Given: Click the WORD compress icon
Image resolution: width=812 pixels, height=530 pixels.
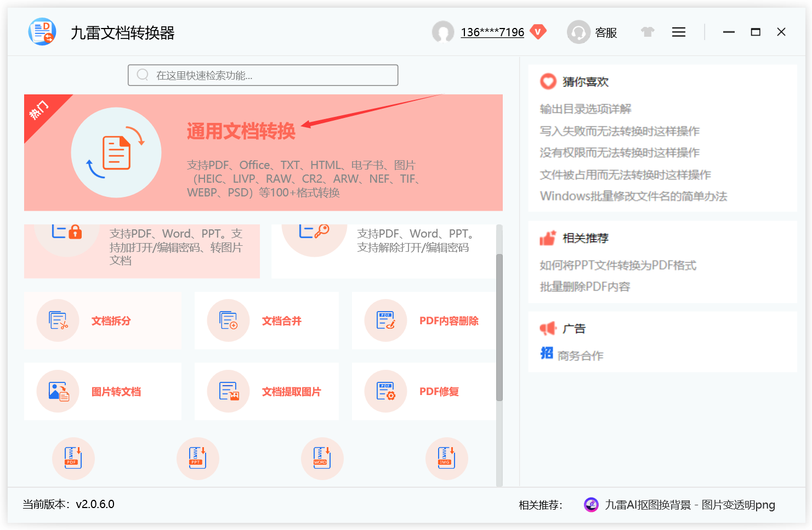Looking at the screenshot, I should 322,458.
